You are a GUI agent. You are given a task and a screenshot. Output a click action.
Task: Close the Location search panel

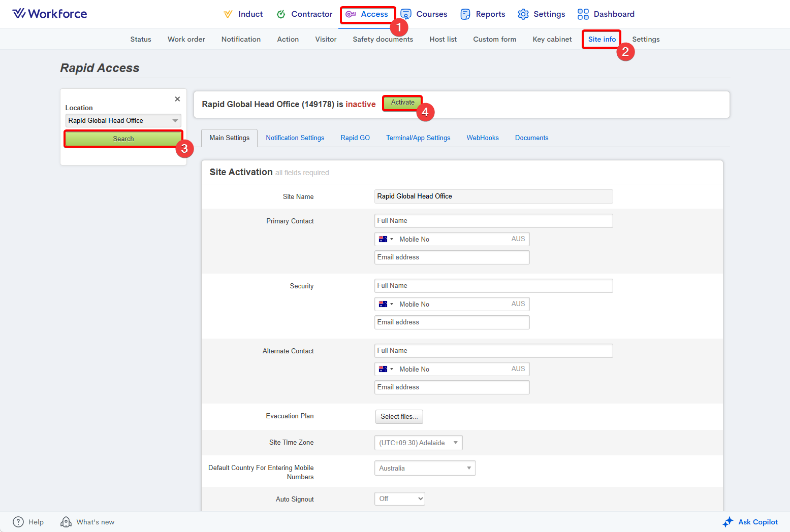pyautogui.click(x=177, y=99)
